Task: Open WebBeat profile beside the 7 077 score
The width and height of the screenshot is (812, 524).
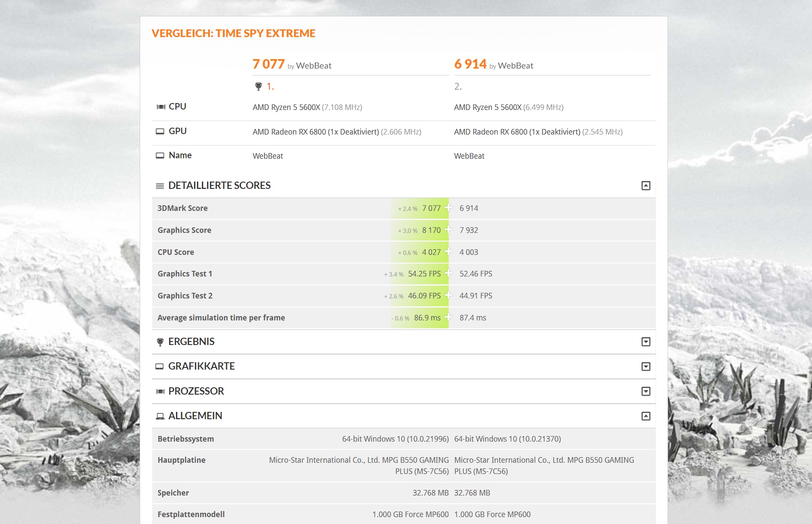Action: tap(314, 66)
